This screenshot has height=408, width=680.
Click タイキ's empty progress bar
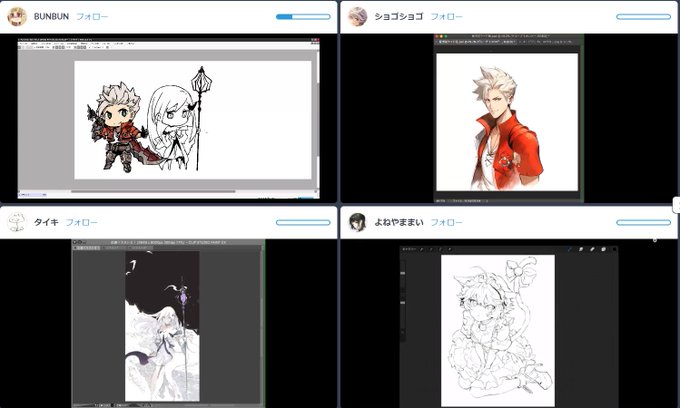point(303,222)
